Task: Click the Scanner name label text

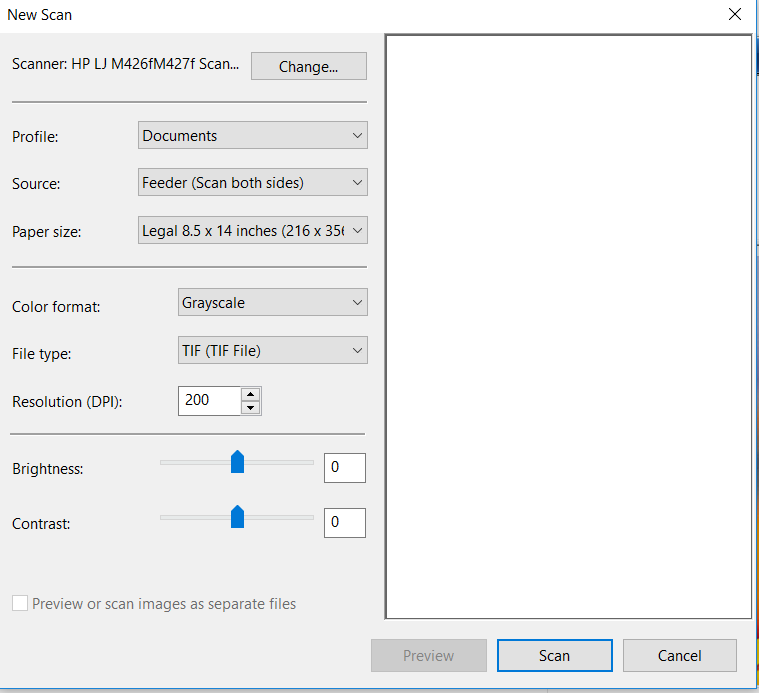Action: [125, 64]
